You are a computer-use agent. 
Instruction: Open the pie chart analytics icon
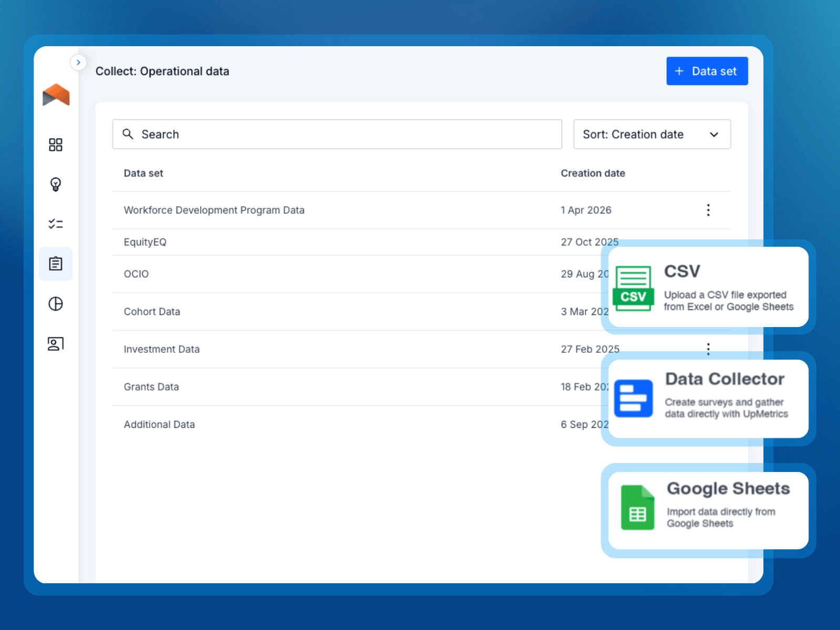click(x=56, y=304)
